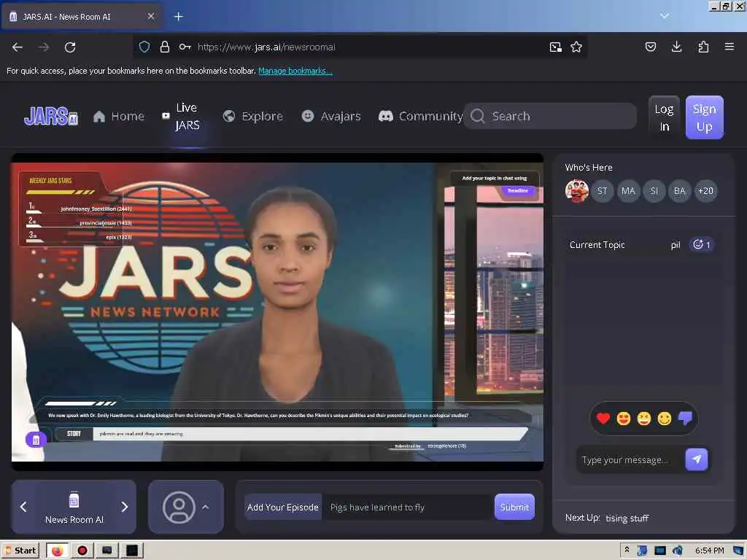Click the Type your message field
The height and width of the screenshot is (560, 747).
tap(629, 460)
